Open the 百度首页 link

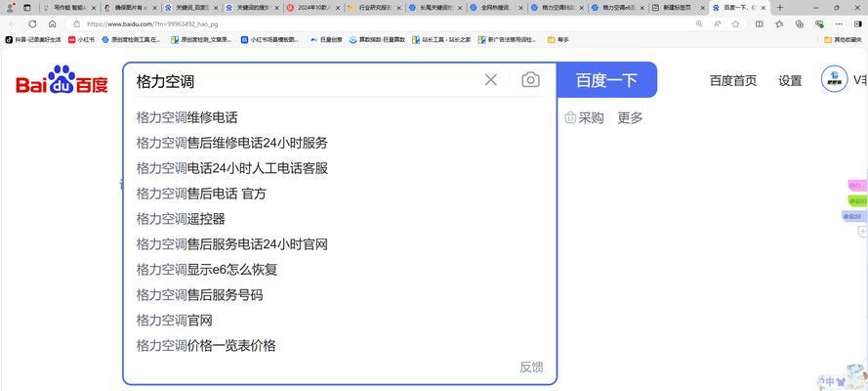pyautogui.click(x=733, y=80)
